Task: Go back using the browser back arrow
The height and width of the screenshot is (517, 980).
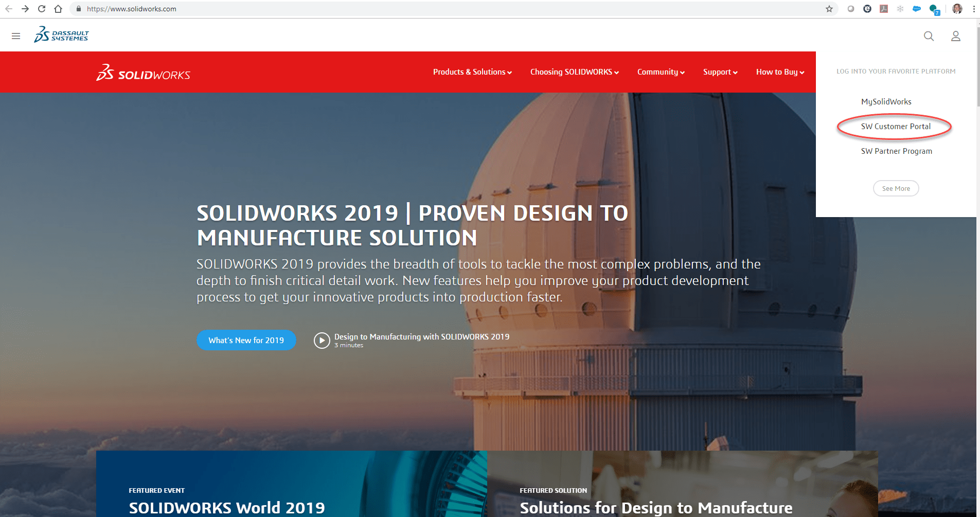Action: pos(9,9)
